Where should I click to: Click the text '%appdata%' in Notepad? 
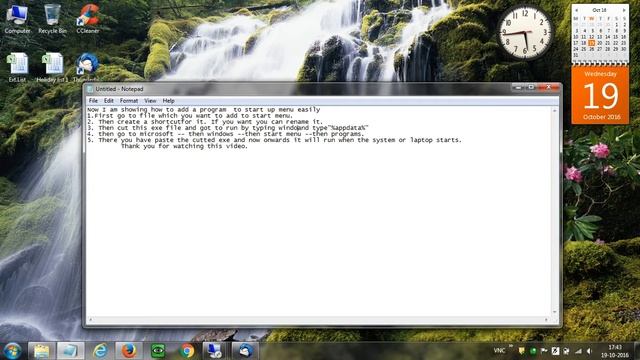click(x=348, y=128)
